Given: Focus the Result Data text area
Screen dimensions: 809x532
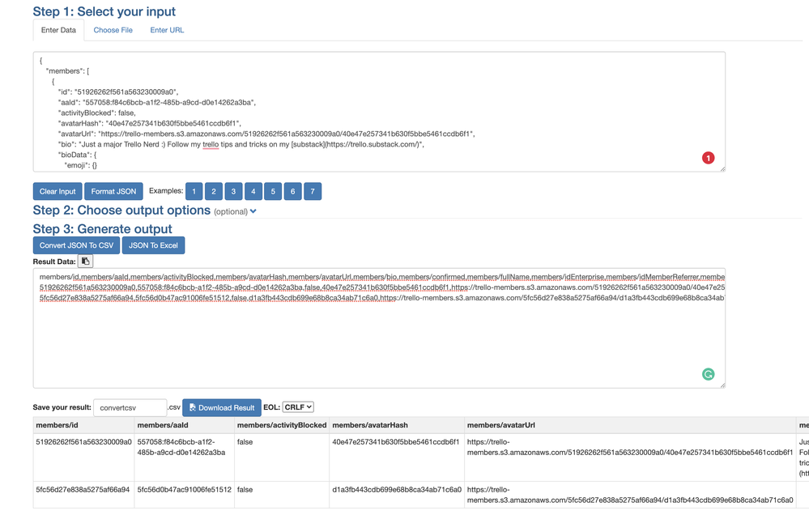Looking at the screenshot, I should click(379, 328).
